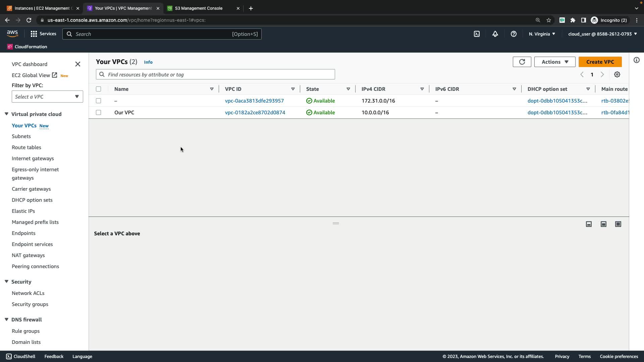Image resolution: width=644 pixels, height=362 pixels.
Task: Expand the Select a VPC filter dropdown
Action: coord(47,97)
